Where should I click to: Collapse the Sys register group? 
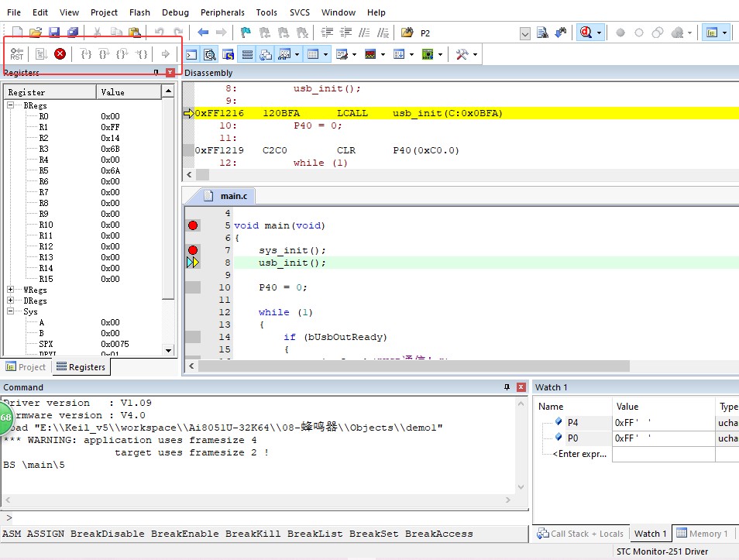(10, 311)
